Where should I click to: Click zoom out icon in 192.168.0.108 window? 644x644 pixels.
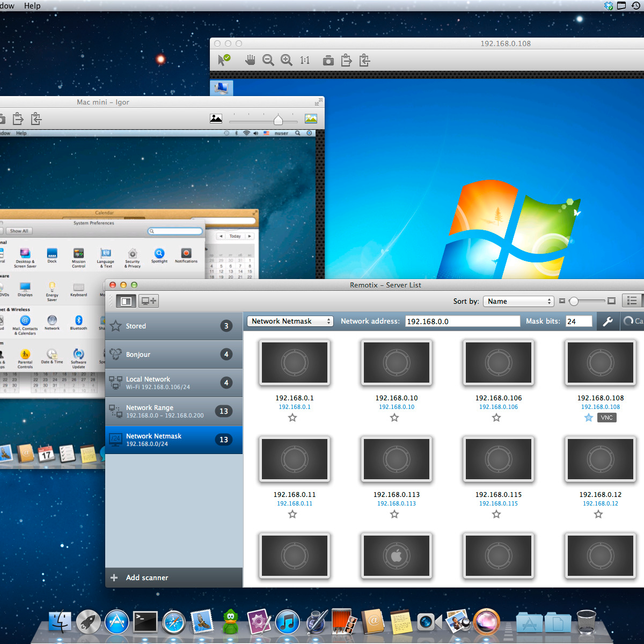pos(268,61)
